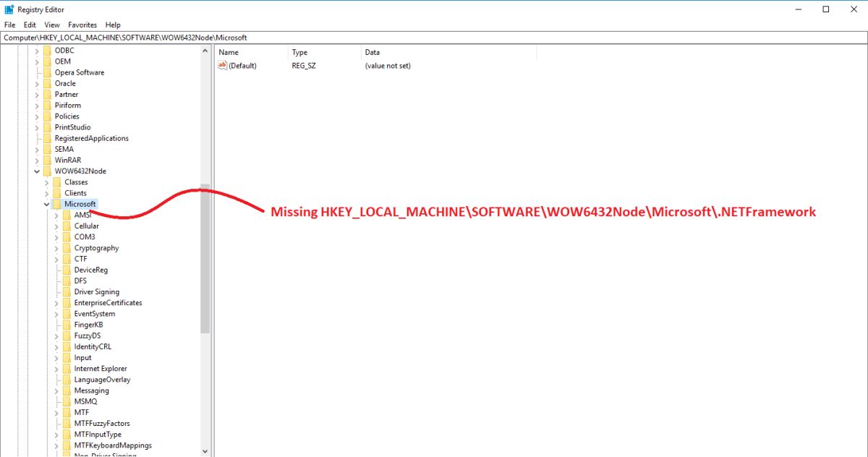Screen dimensions: 868x457
Task: Collapse the Microsoft key
Action: [47, 204]
